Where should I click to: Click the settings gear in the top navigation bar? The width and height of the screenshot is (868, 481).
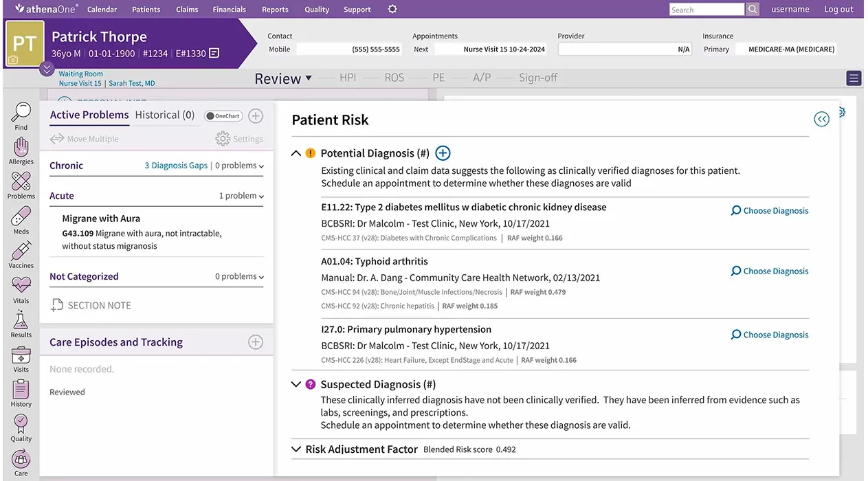click(x=392, y=9)
